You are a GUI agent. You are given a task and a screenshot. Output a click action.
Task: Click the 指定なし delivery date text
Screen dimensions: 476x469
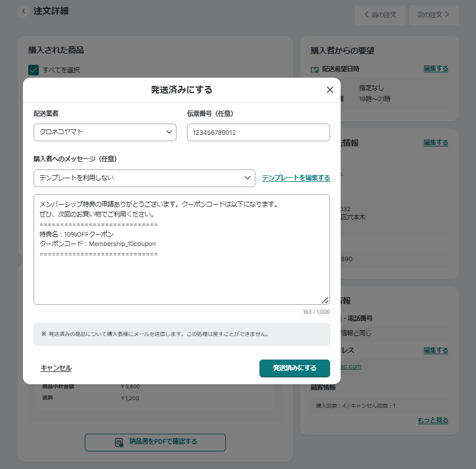coord(371,88)
